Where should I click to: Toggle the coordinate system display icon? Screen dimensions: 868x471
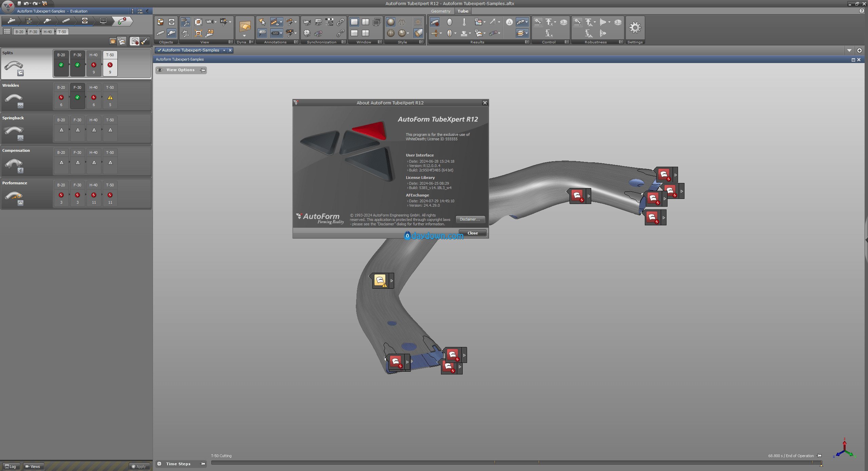185,22
